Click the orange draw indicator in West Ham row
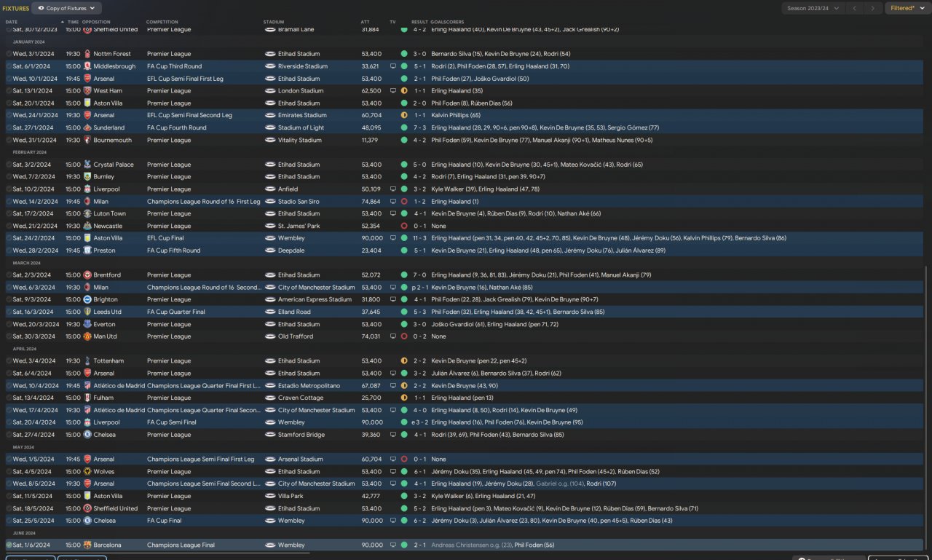The width and height of the screenshot is (932, 560). 404,91
